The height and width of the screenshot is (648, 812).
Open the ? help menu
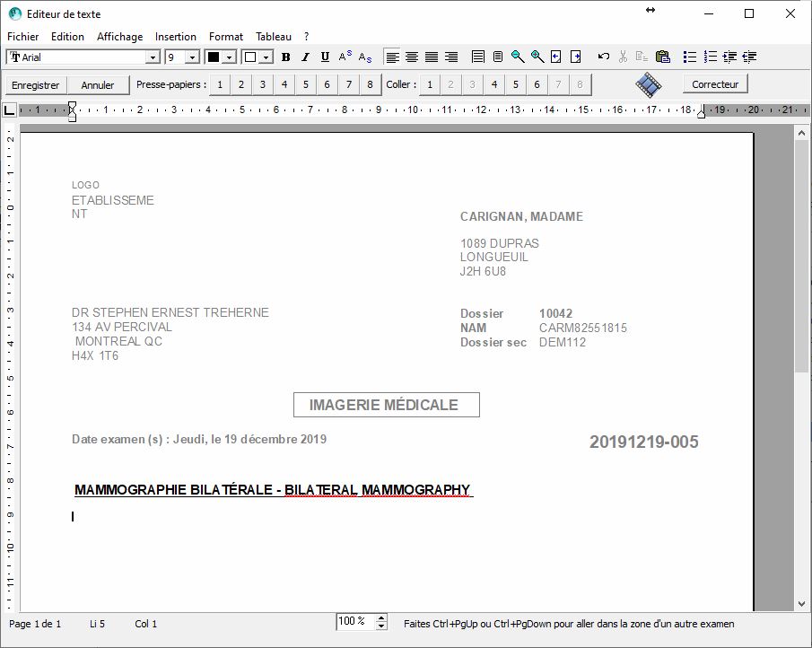pos(307,37)
